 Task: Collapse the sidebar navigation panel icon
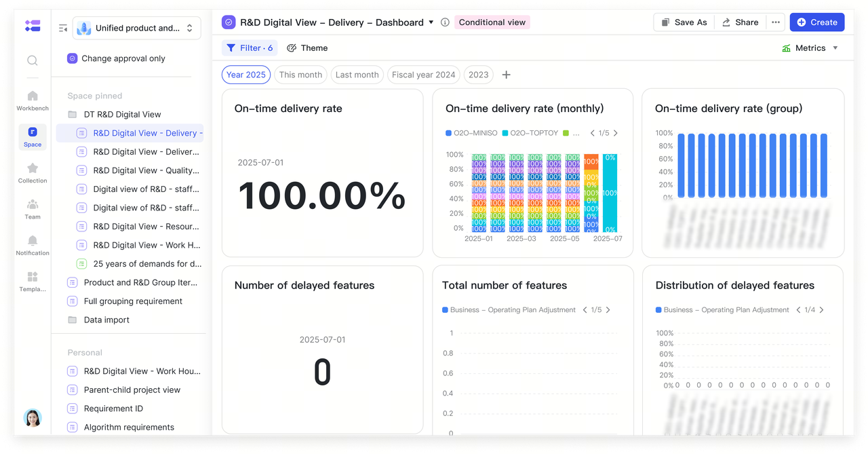(63, 29)
